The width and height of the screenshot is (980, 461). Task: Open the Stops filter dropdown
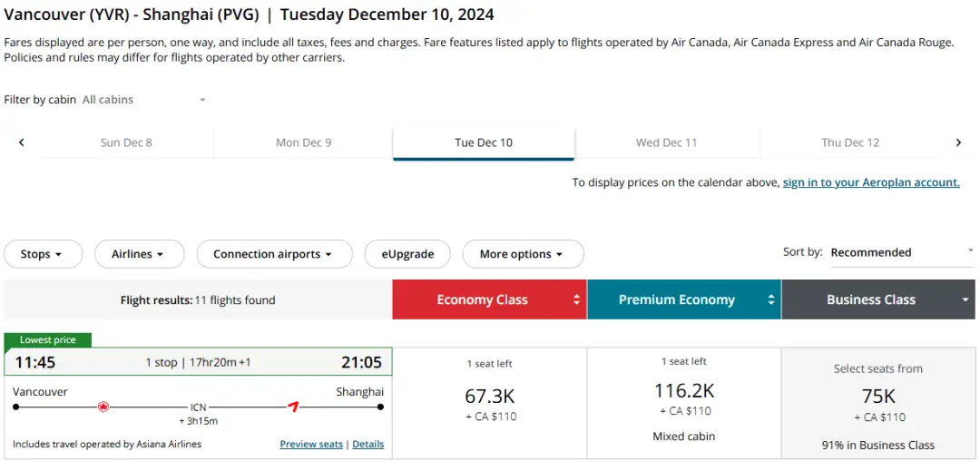(43, 254)
